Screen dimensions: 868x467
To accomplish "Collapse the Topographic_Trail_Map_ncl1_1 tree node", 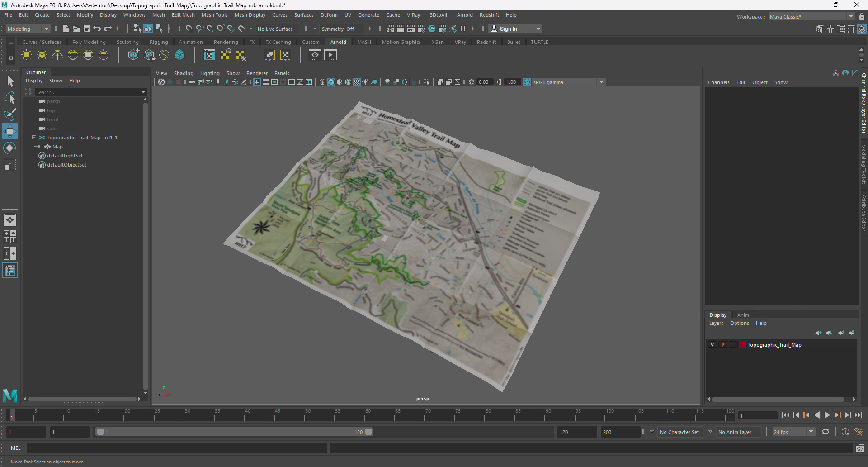I will [34, 138].
